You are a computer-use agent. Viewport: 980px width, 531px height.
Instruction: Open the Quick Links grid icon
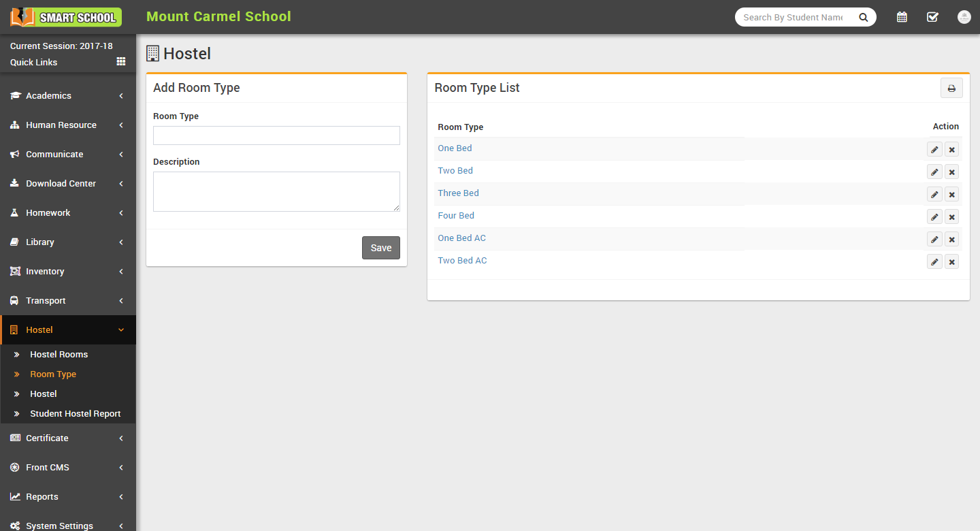(x=121, y=62)
